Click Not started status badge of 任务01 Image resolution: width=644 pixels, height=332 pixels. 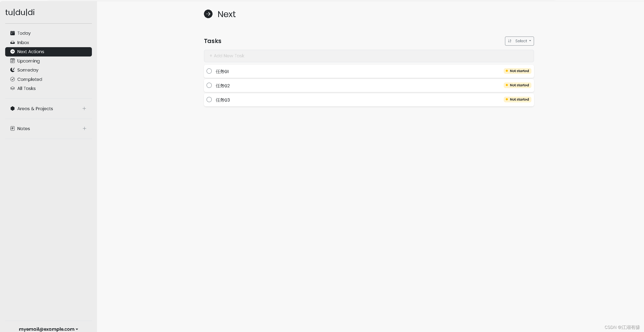point(517,71)
